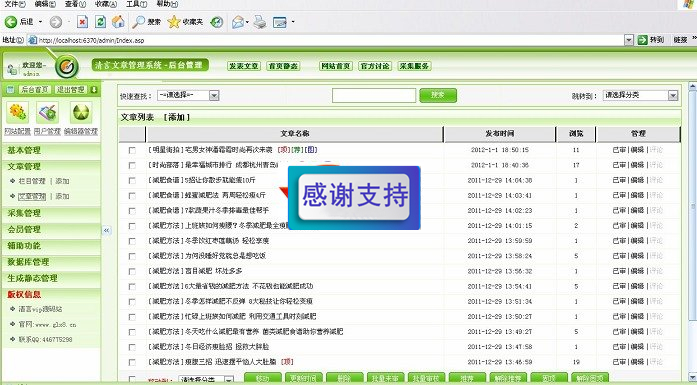Tick the checkbox for 5招让你散步 article
The image size is (697, 385).
tap(132, 180)
